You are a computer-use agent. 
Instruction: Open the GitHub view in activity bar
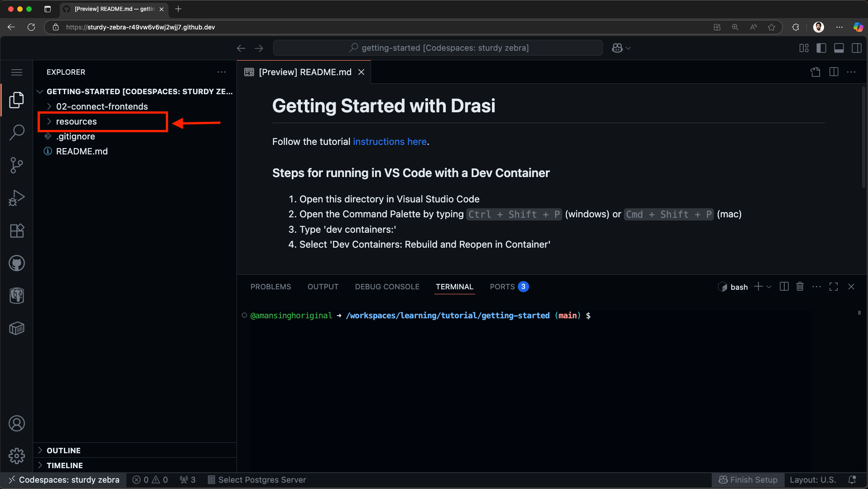17,264
